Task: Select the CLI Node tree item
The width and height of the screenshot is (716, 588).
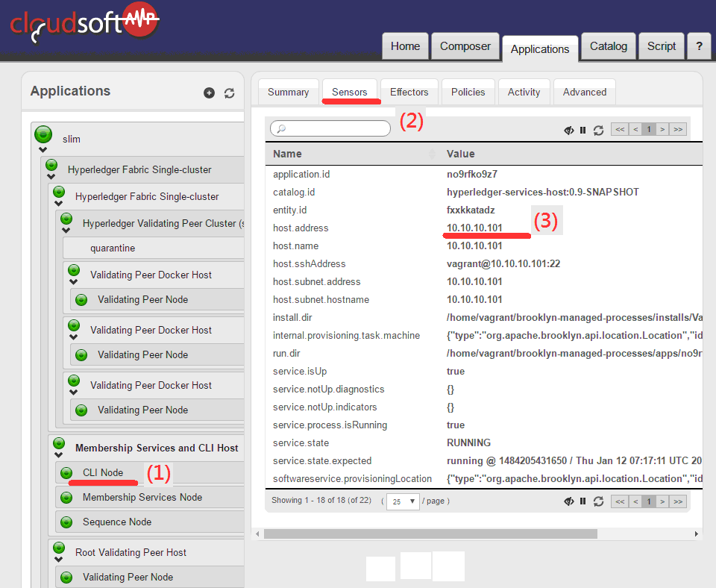Action: [103, 472]
